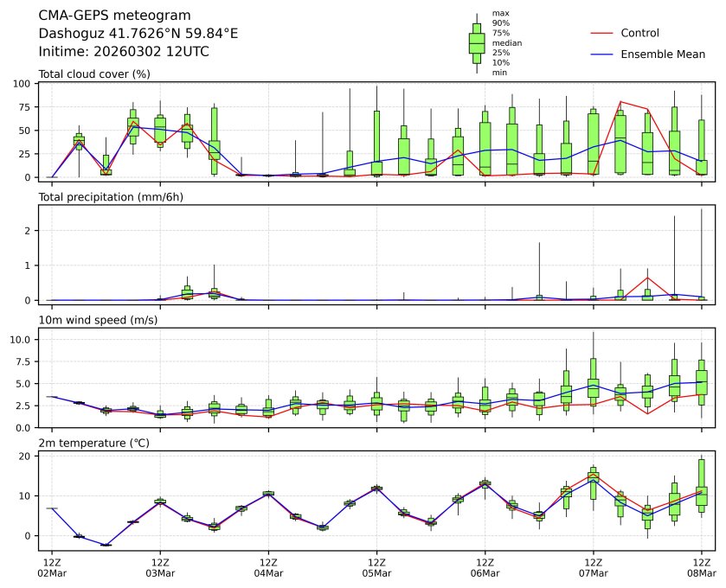The width and height of the screenshot is (726, 588).
Task: Click the 12Z 08Mar time axis label
Action: click(701, 567)
